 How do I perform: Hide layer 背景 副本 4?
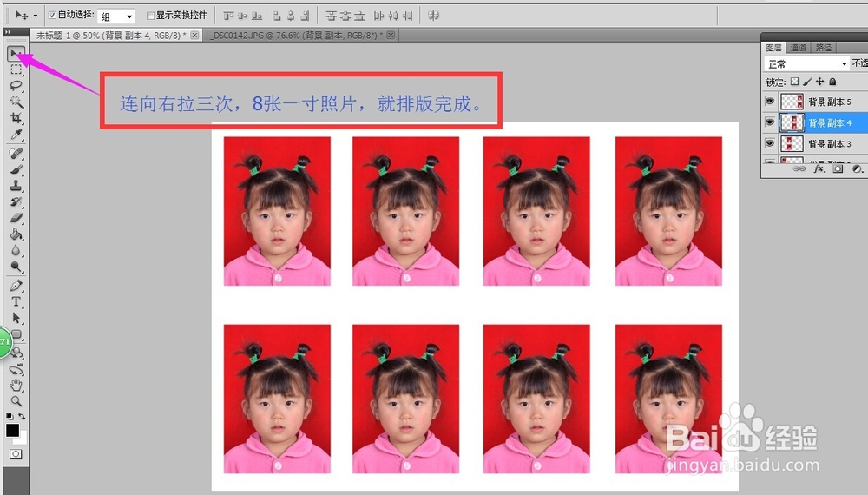click(769, 122)
